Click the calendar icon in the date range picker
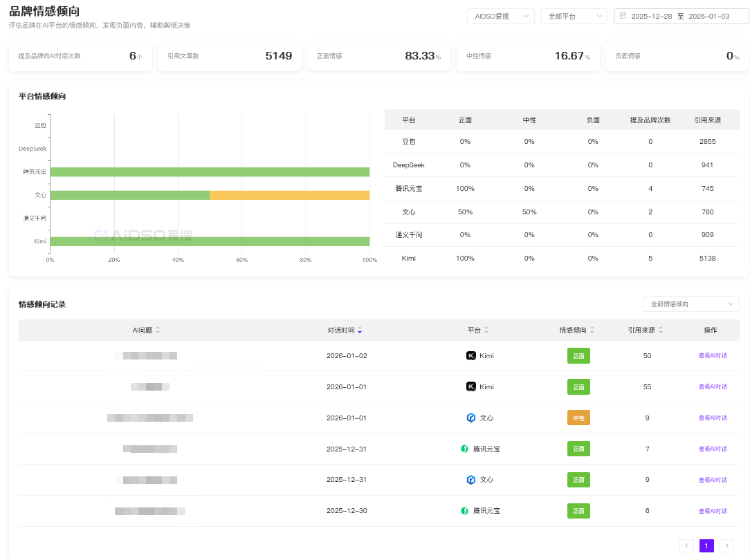 (x=623, y=16)
